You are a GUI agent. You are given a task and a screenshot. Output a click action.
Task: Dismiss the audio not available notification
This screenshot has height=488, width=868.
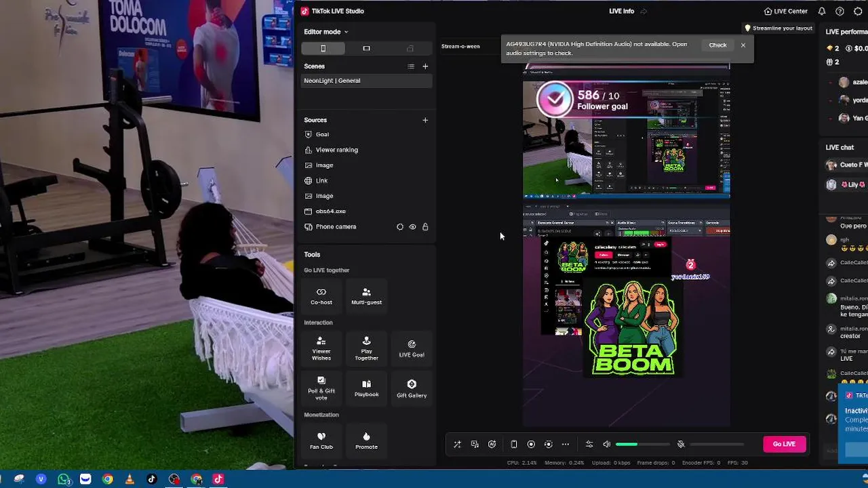pos(743,45)
